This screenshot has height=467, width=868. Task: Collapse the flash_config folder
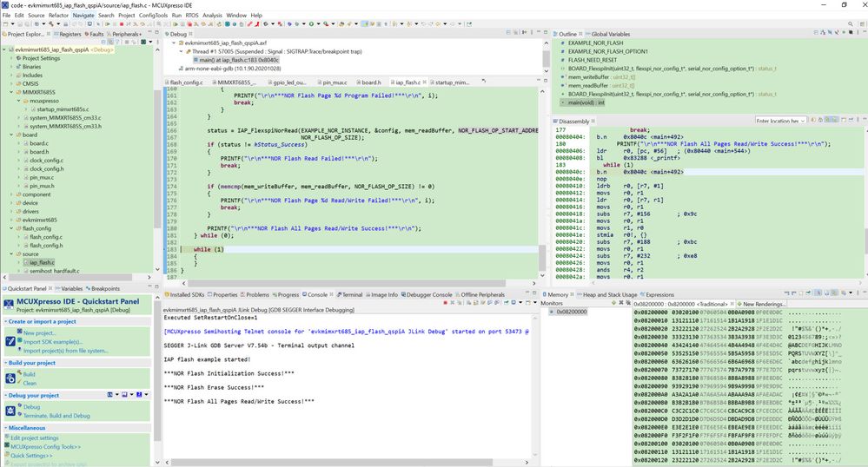click(x=11, y=228)
